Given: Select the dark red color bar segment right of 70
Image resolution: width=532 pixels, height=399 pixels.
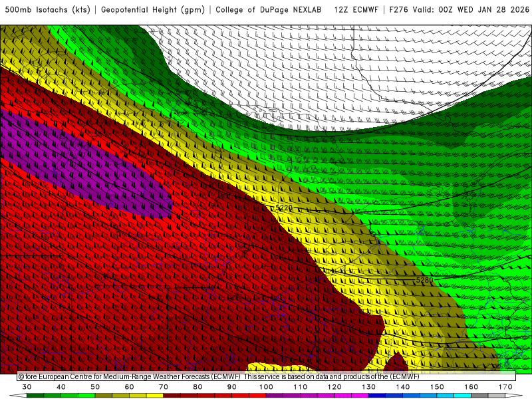Looking at the screenshot, I should click(172, 396).
